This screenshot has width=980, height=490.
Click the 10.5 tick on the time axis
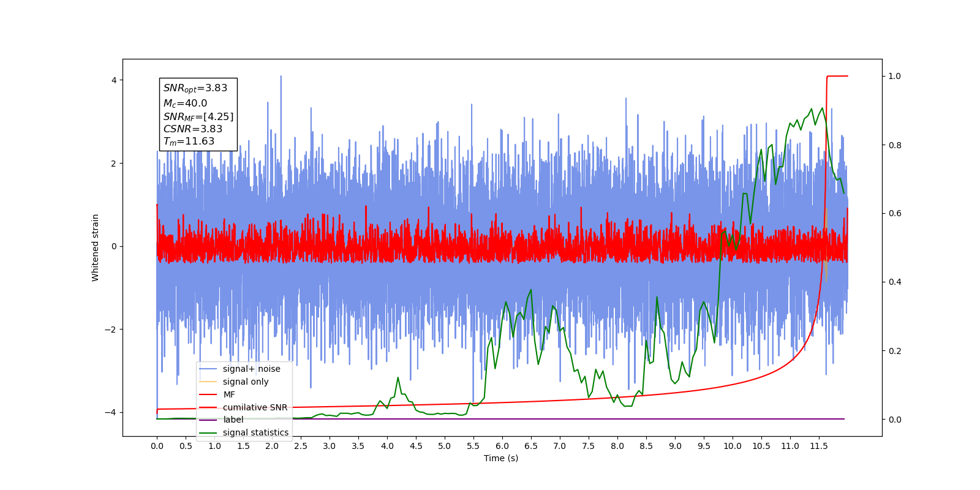(761, 446)
